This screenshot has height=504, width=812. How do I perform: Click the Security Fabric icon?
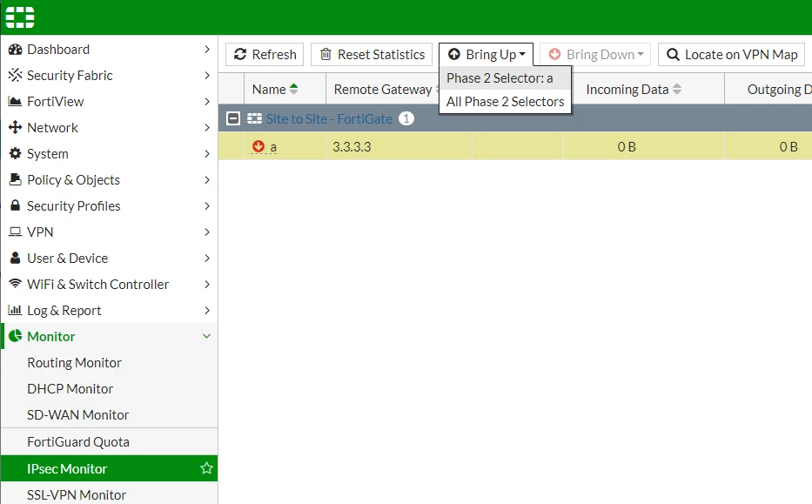16,75
